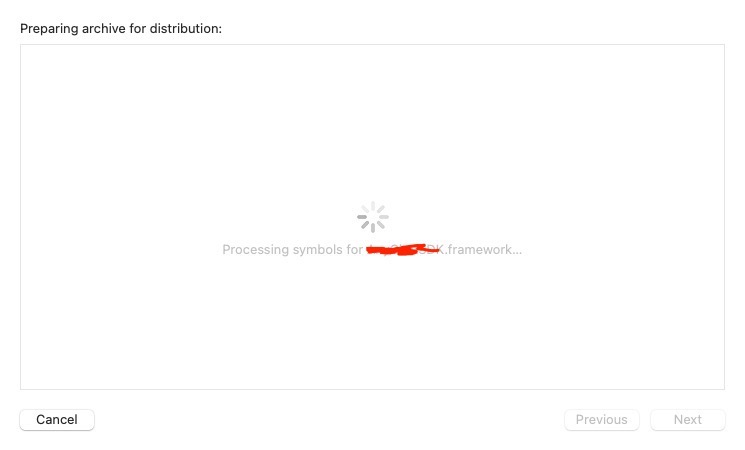Click the word 'Processing' in the status line
The height and width of the screenshot is (450, 745).
click(x=256, y=250)
